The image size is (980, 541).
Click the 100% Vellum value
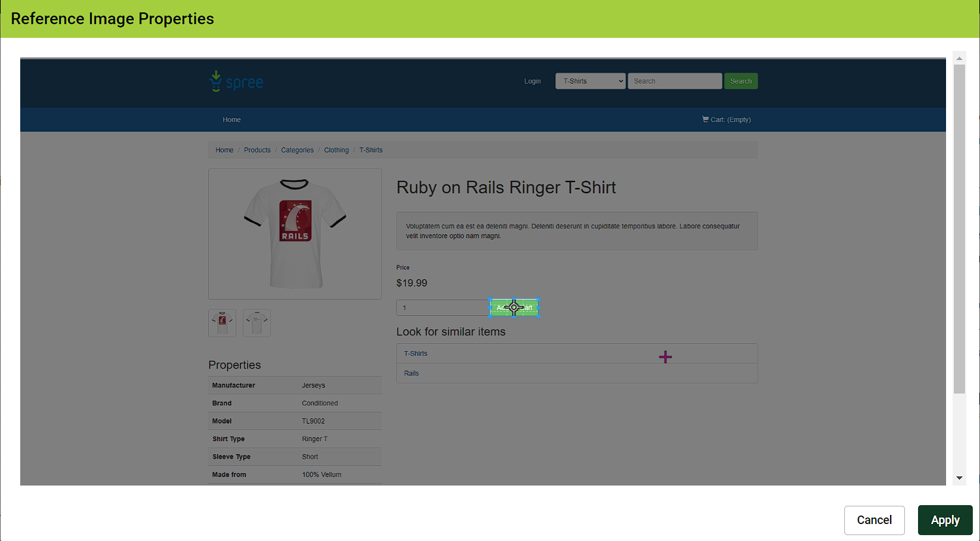322,474
